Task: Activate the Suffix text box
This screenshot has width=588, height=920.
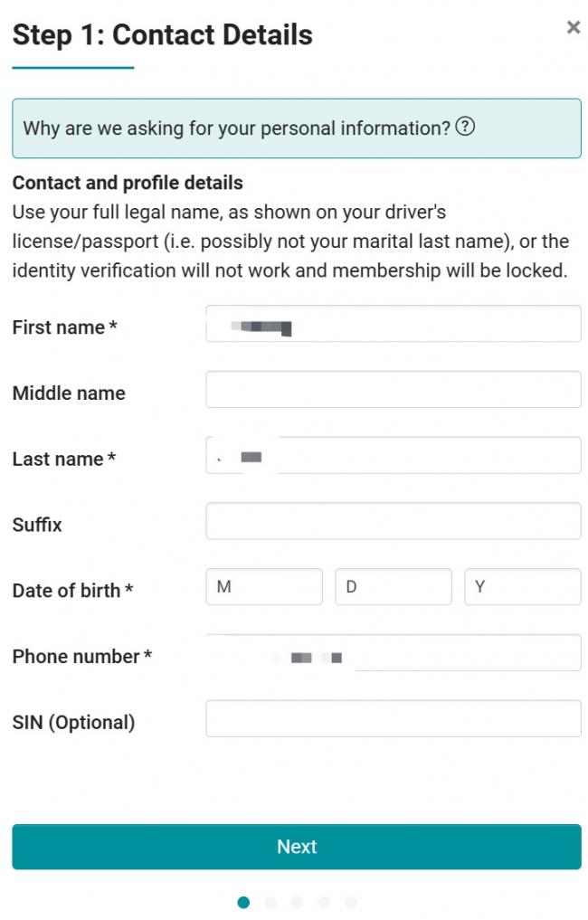Action: (394, 520)
